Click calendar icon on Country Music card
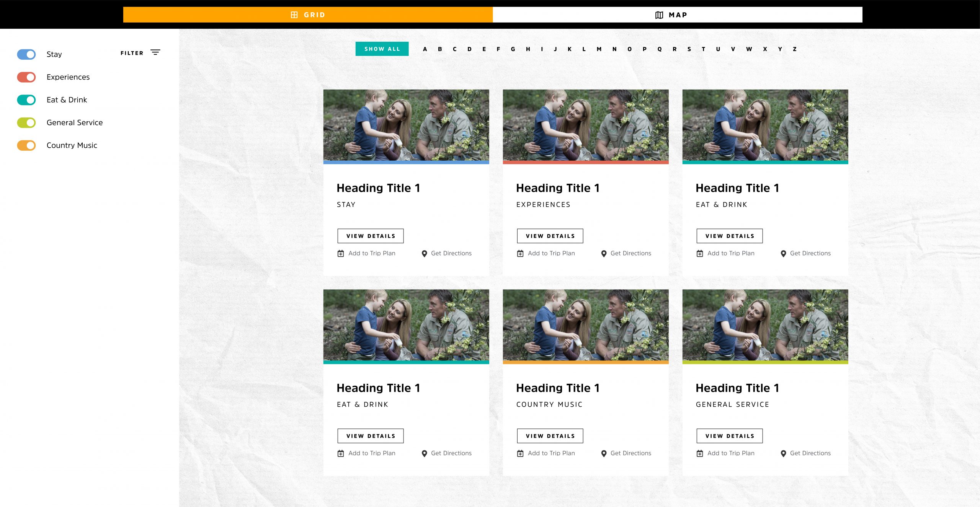This screenshot has height=507, width=980. click(520, 453)
